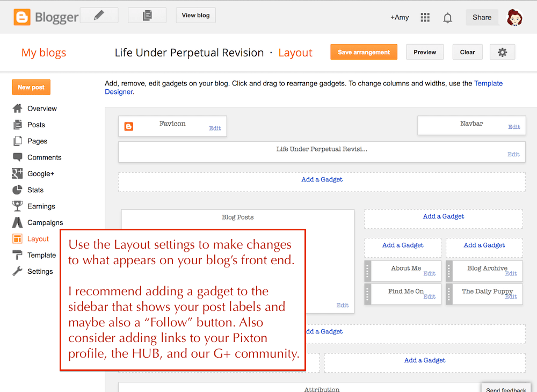The image size is (537, 392).
Task: Go to Overview in the sidebar
Action: coord(42,108)
